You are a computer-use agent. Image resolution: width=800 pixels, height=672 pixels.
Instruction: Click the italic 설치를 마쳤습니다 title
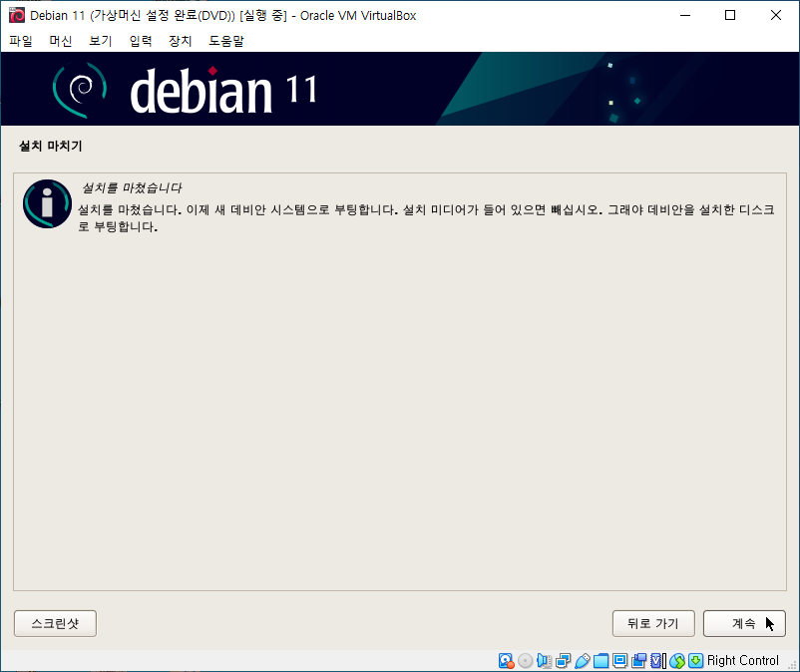(x=132, y=187)
